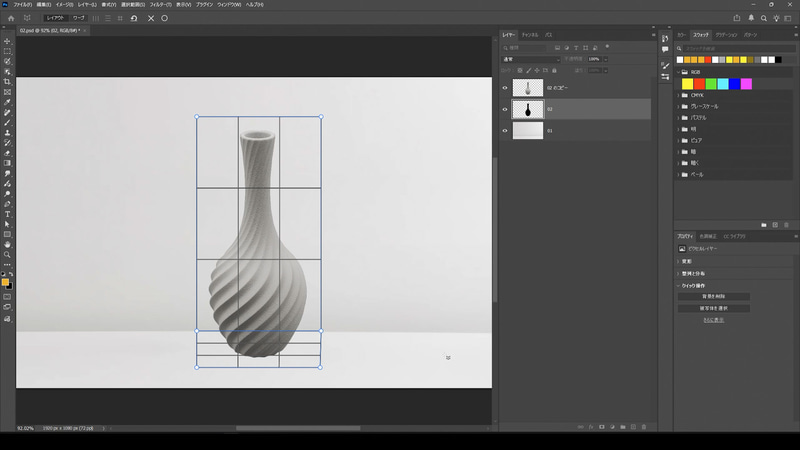Click the reset warp undo arrow
Screen dimensions: 800x450
coord(134,18)
